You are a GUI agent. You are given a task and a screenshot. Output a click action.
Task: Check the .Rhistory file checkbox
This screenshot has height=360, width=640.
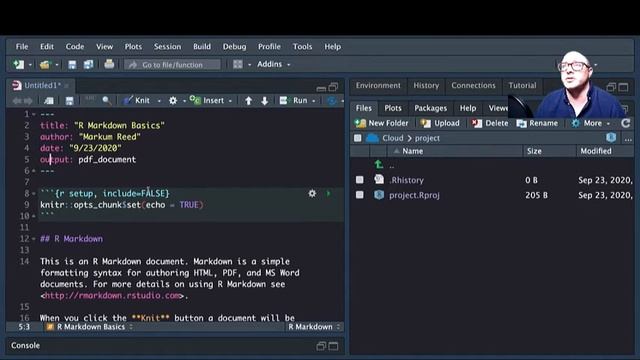tap(360, 180)
